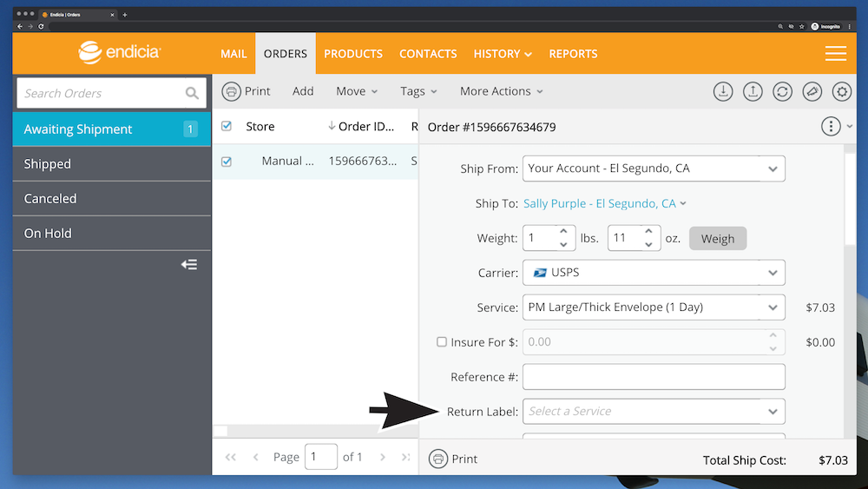Screen dimensions: 868x489
Task: Open the Move dropdown menu
Action: tap(357, 91)
